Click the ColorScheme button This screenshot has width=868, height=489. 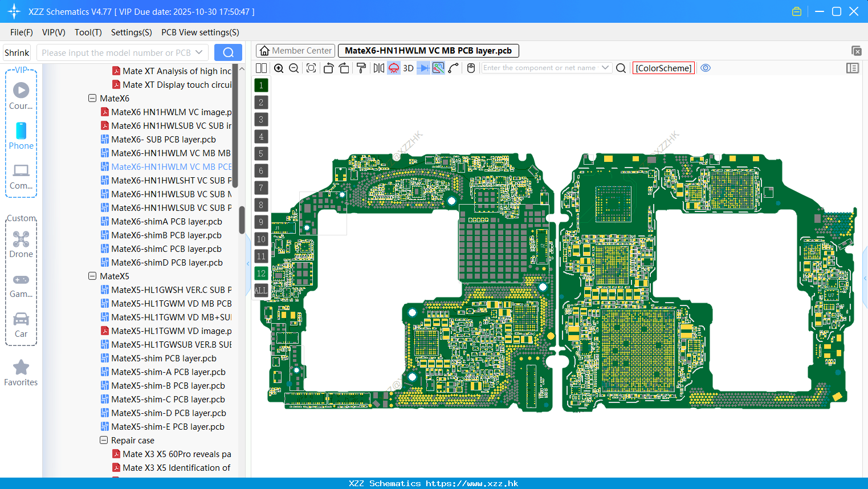click(663, 68)
